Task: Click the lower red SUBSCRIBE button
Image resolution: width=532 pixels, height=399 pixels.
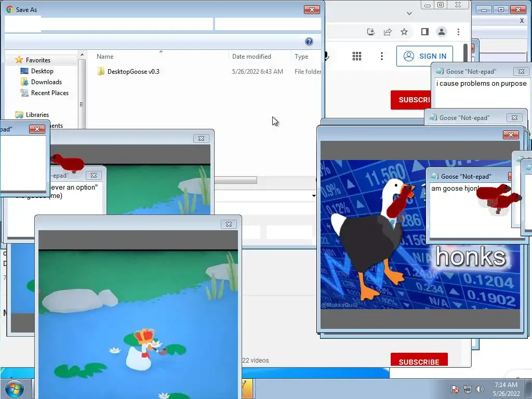Action: 419,361
